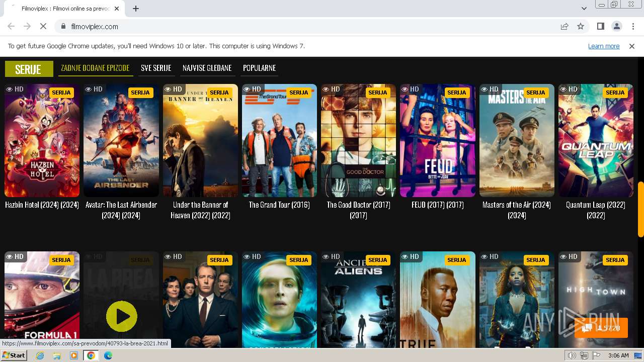
Task: Open Chrome three-dot menu
Action: point(633,27)
